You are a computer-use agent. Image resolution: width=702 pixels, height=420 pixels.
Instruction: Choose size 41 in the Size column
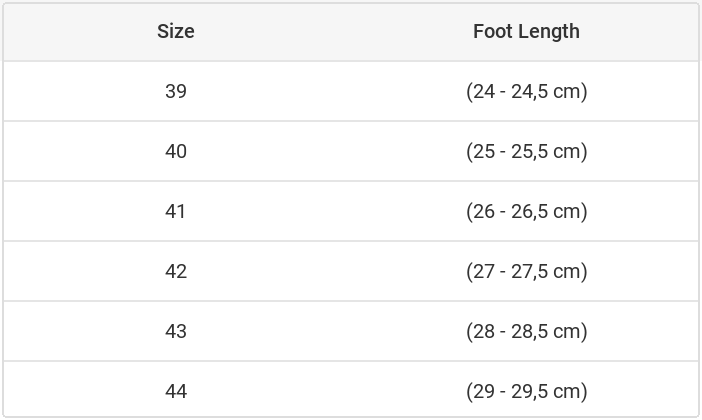[x=176, y=211]
